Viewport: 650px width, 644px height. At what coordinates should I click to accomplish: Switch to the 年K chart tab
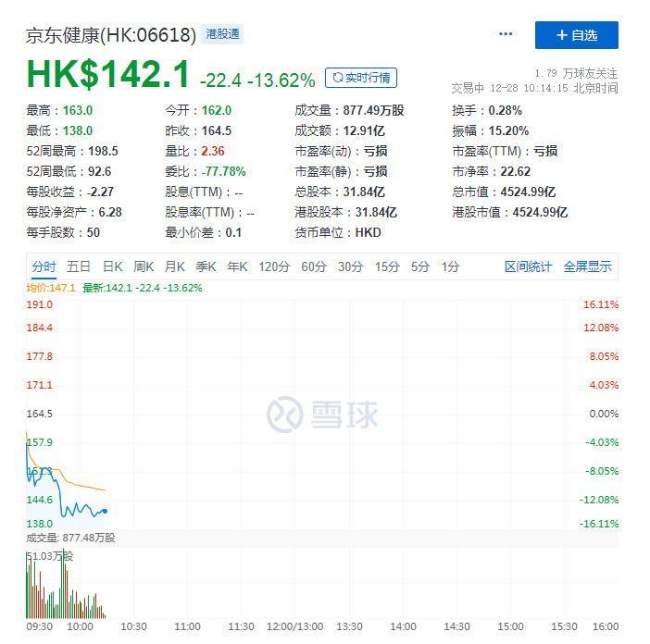click(237, 266)
